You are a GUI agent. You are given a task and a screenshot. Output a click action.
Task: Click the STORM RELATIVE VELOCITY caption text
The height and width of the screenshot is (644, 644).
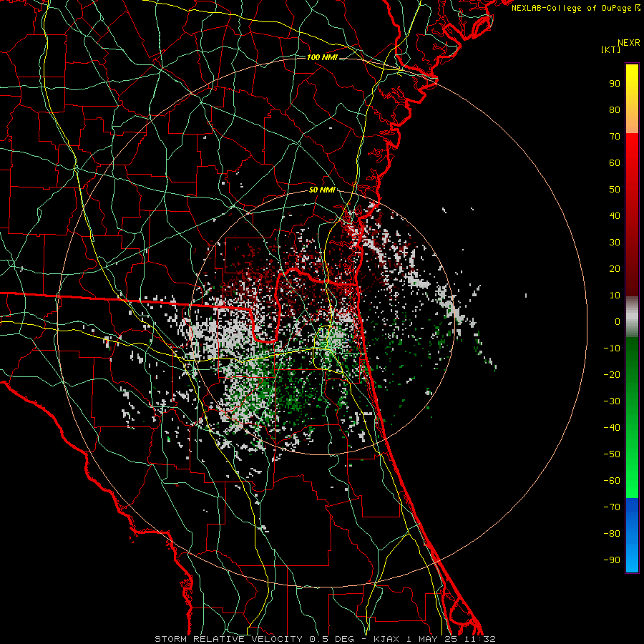coord(228,639)
